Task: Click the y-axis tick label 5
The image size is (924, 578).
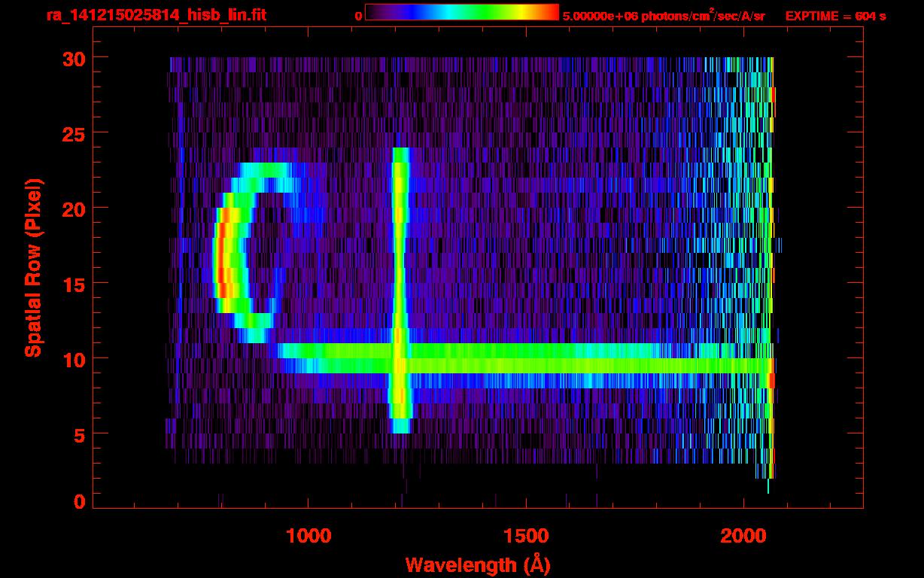Action: (x=80, y=434)
